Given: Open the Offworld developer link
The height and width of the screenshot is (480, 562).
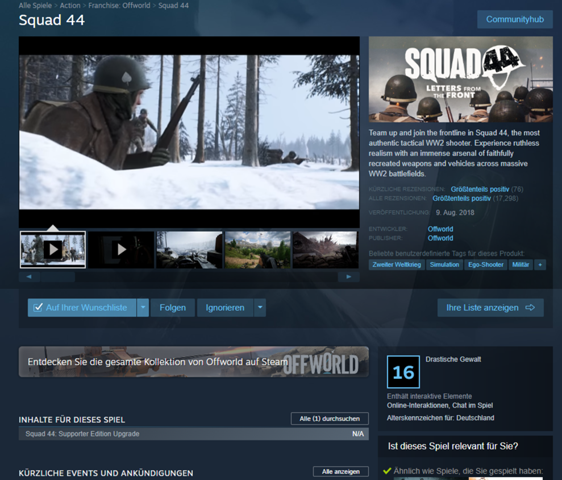Looking at the screenshot, I should (440, 229).
